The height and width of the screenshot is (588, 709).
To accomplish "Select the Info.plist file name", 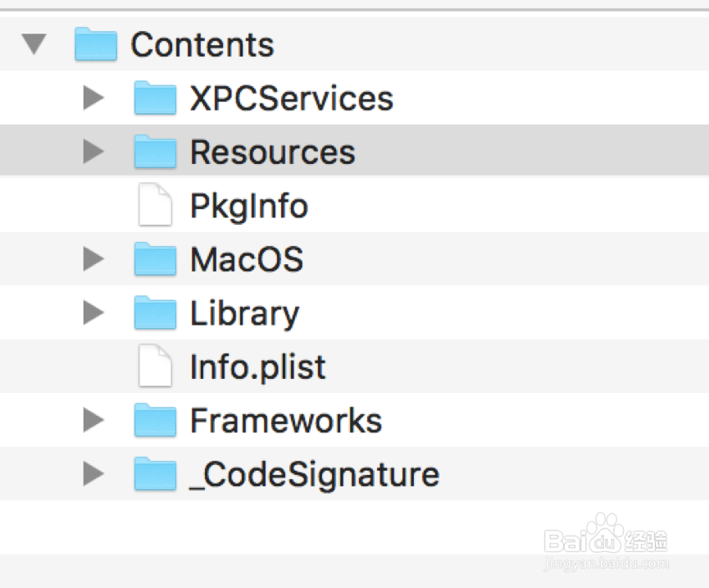I will tap(257, 367).
